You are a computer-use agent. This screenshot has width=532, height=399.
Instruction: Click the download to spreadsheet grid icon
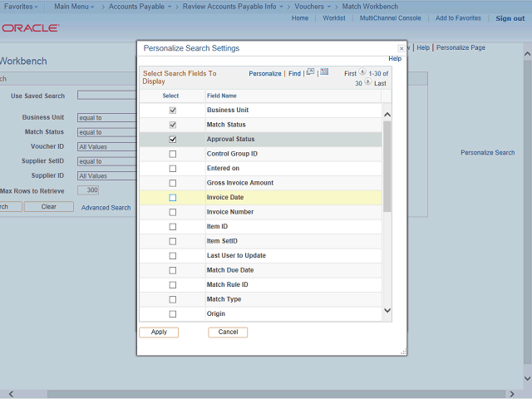tap(324, 72)
